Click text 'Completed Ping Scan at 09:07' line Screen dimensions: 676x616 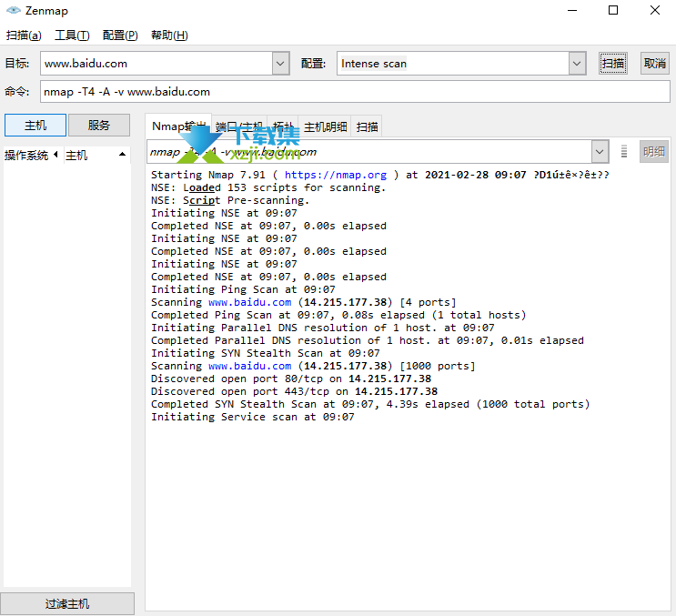pos(338,315)
